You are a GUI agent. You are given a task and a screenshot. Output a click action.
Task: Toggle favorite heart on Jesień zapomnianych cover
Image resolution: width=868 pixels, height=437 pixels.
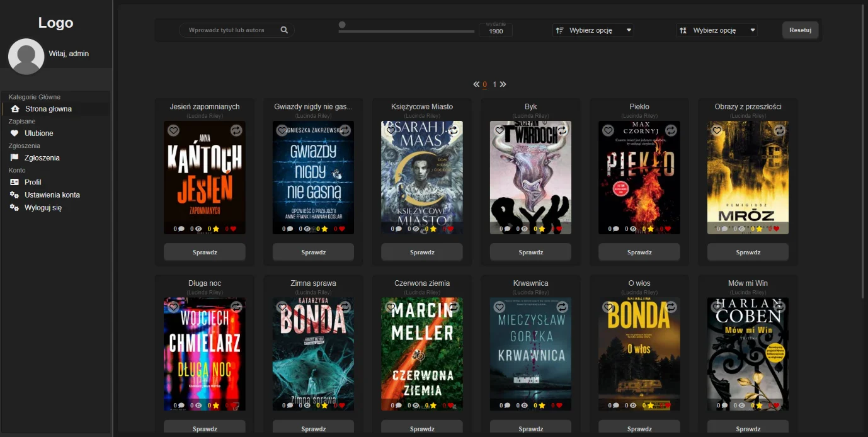(x=173, y=130)
